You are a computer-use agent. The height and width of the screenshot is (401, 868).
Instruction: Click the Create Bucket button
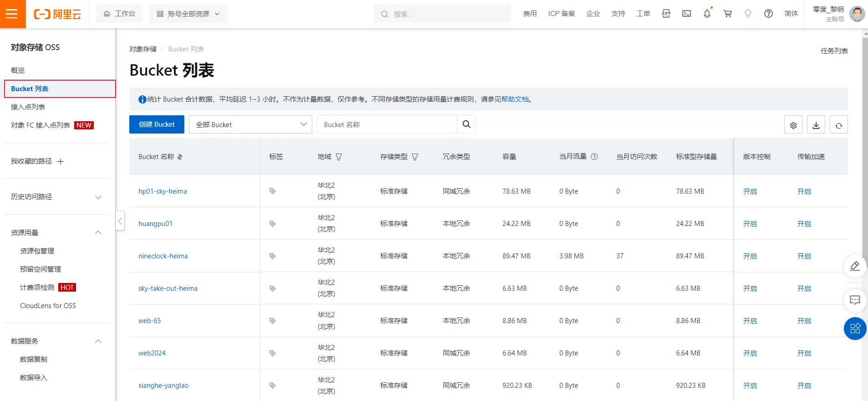tap(157, 124)
